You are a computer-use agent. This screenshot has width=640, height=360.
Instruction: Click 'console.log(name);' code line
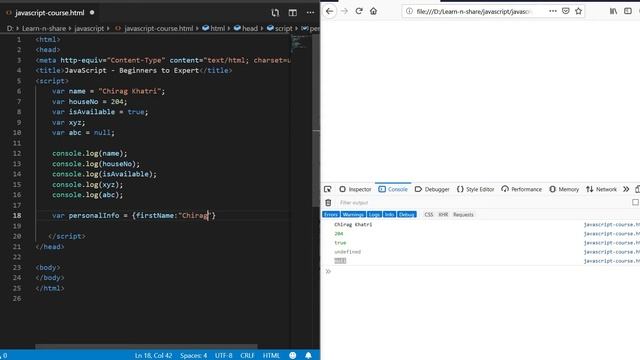(x=89, y=153)
